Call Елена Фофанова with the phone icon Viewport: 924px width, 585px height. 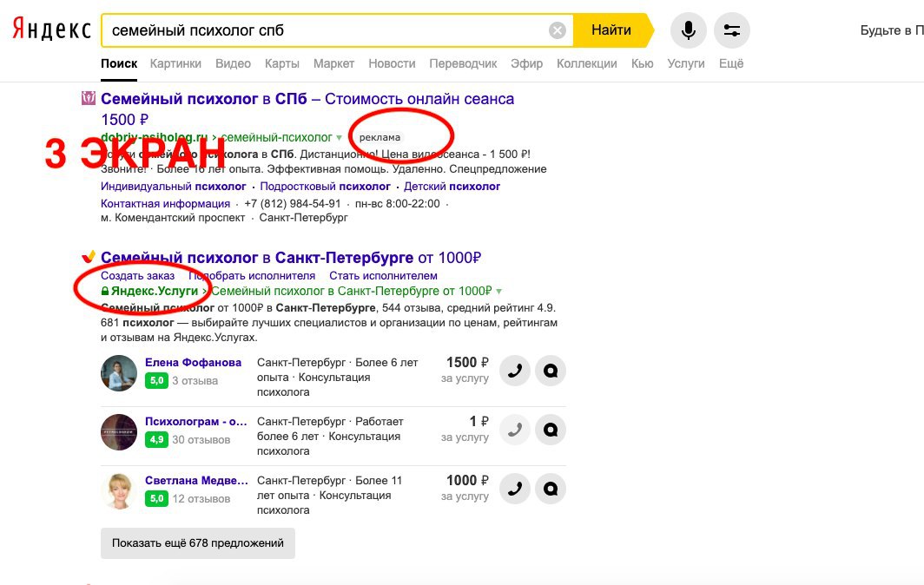tap(514, 371)
